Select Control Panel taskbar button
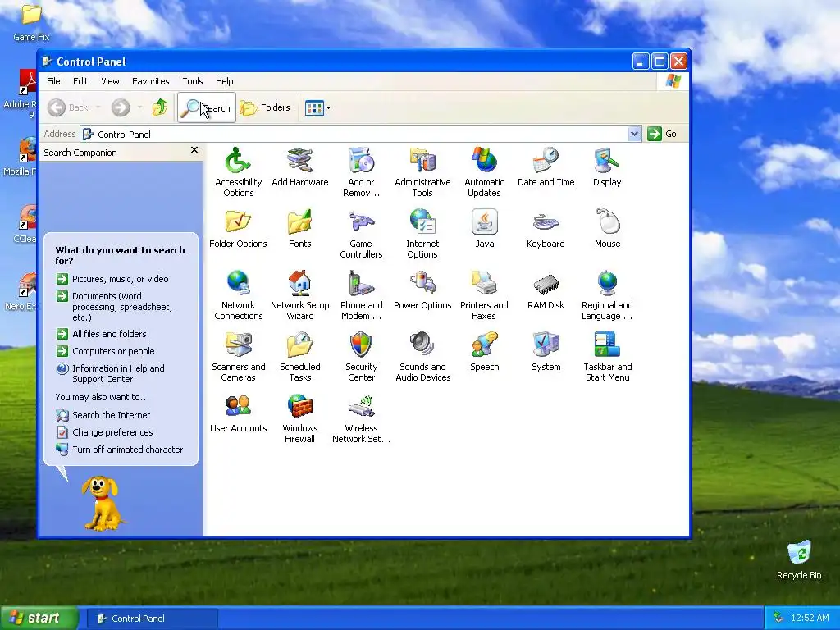 click(152, 619)
